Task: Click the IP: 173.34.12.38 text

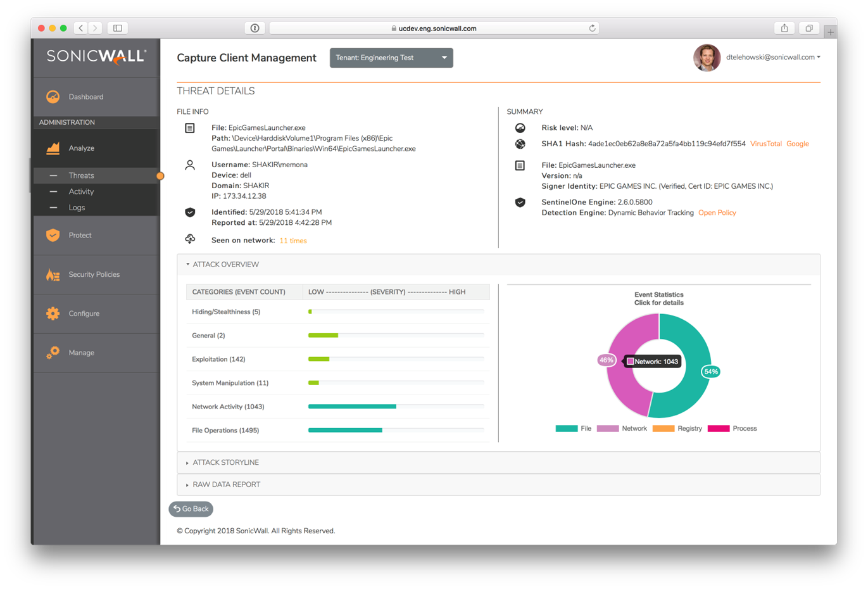Action: coord(239,196)
